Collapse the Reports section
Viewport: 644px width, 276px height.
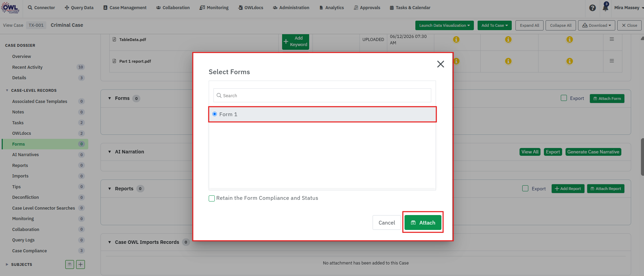[x=110, y=189]
